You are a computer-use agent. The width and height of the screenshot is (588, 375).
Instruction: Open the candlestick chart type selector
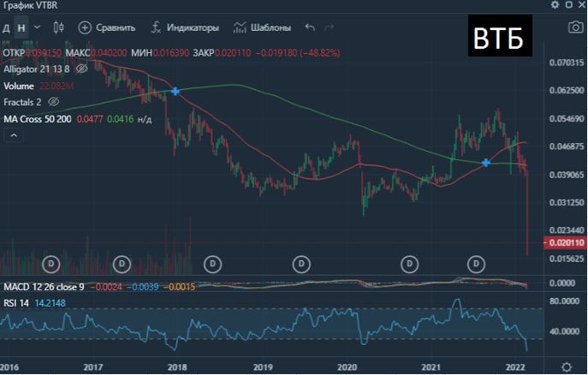58,27
